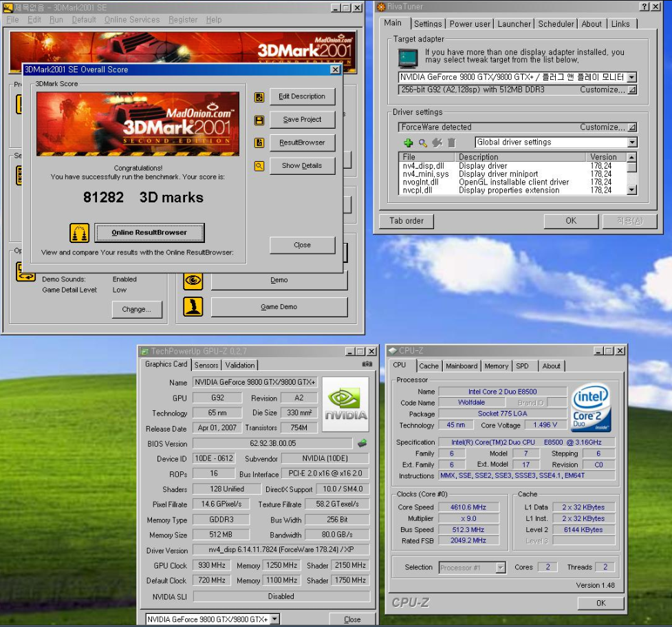Switch to the Mainboard tab in CPU-Z
Viewport: 672px width, 627px height.
click(462, 366)
